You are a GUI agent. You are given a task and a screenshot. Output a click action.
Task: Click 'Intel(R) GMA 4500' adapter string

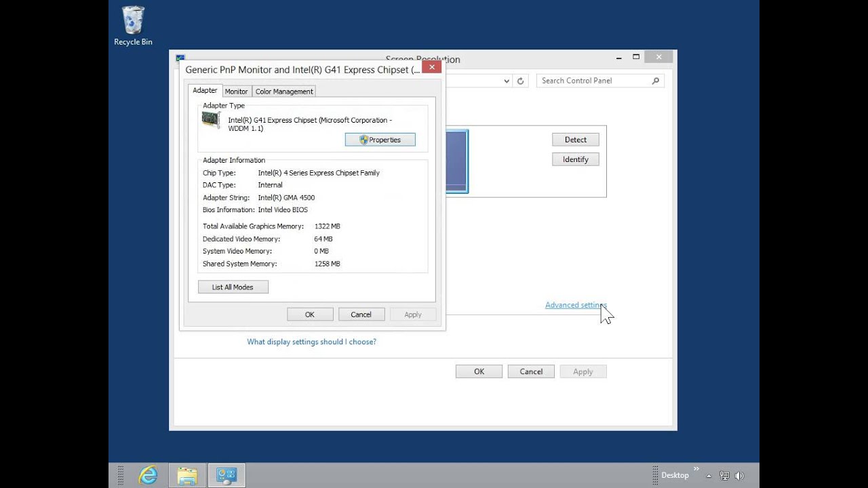pyautogui.click(x=286, y=198)
